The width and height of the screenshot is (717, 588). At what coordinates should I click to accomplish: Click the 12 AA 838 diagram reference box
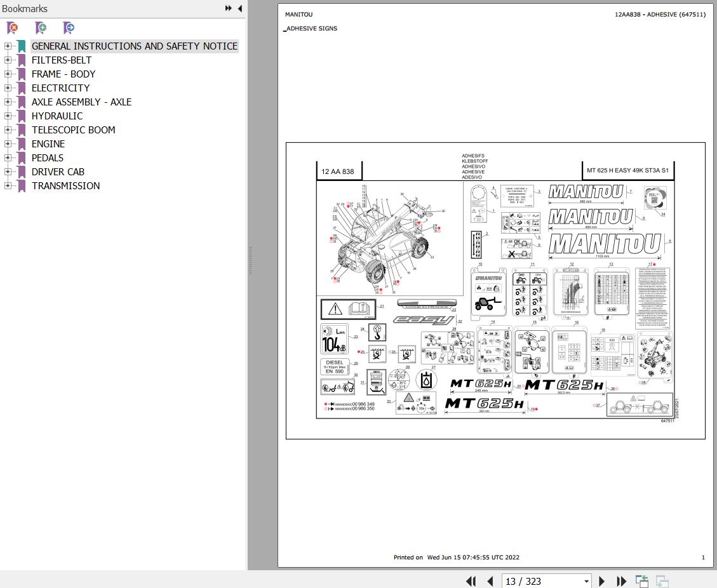[338, 171]
